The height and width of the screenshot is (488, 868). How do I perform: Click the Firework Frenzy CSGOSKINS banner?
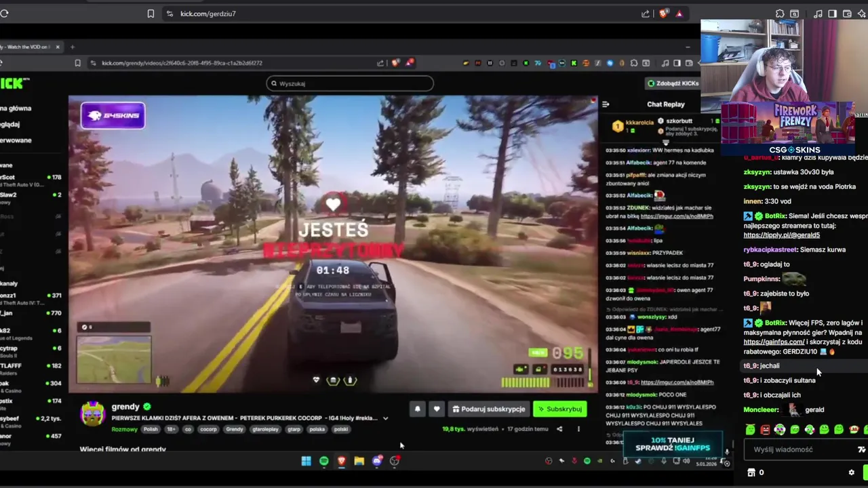tap(787, 128)
